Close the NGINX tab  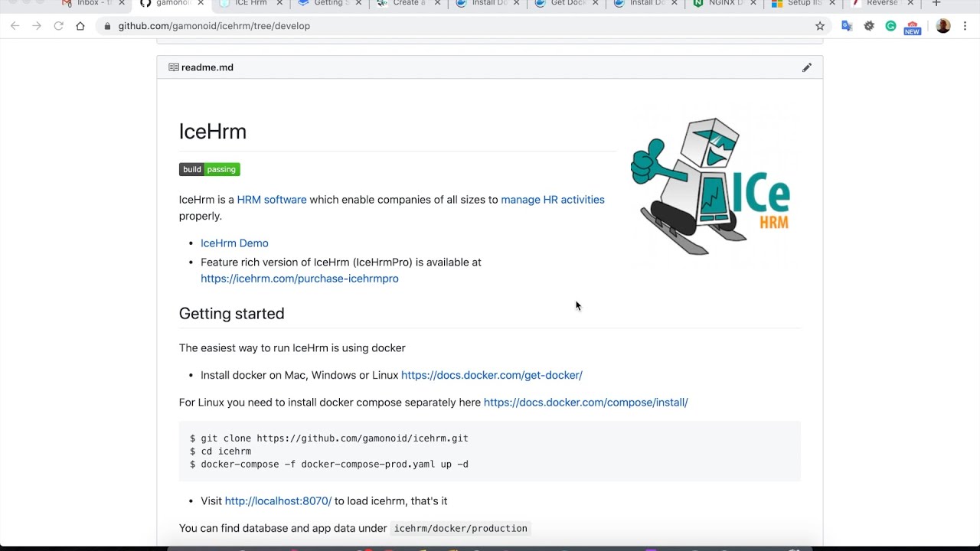click(x=753, y=3)
